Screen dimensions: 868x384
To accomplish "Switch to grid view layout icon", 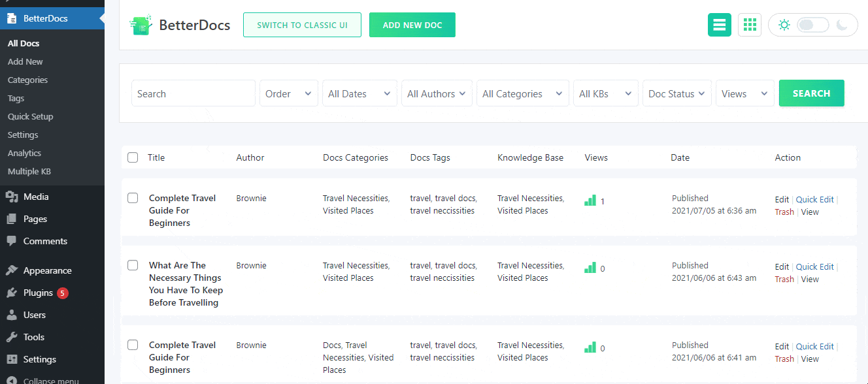I will (750, 25).
